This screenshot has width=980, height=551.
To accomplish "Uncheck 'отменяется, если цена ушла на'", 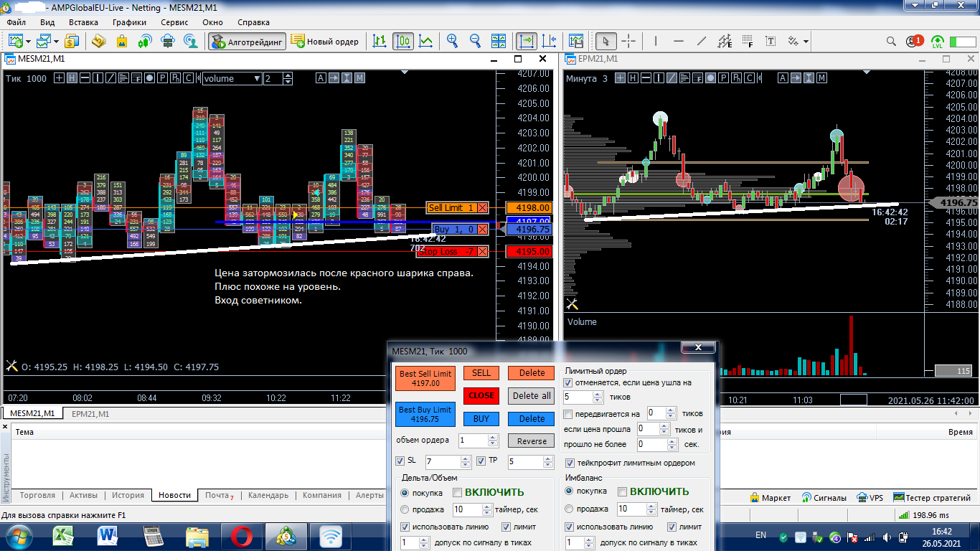I will click(569, 383).
